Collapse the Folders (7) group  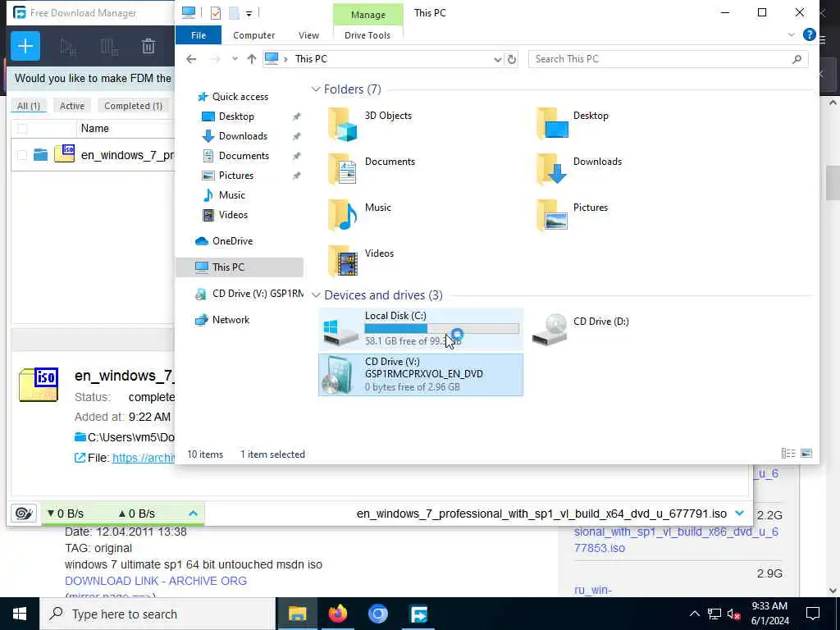tap(316, 89)
